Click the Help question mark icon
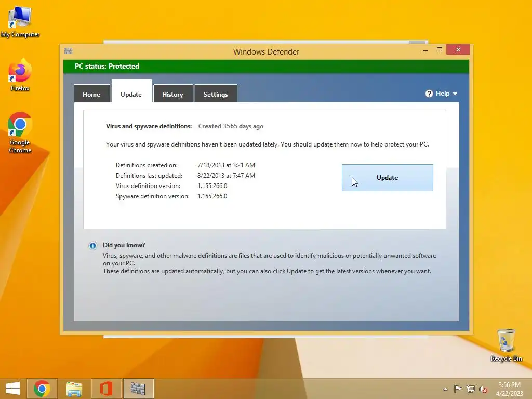Viewport: 532px width, 399px height. click(x=429, y=94)
